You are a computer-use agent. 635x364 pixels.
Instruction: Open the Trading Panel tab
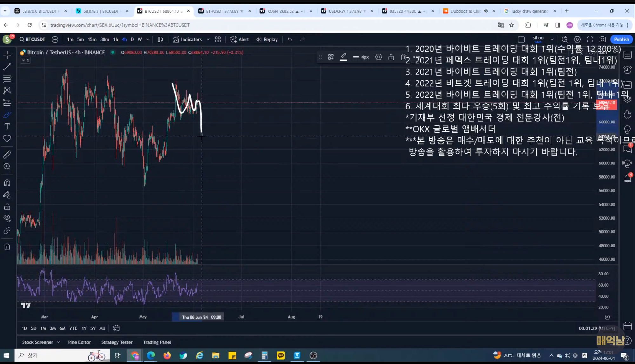pos(157,342)
